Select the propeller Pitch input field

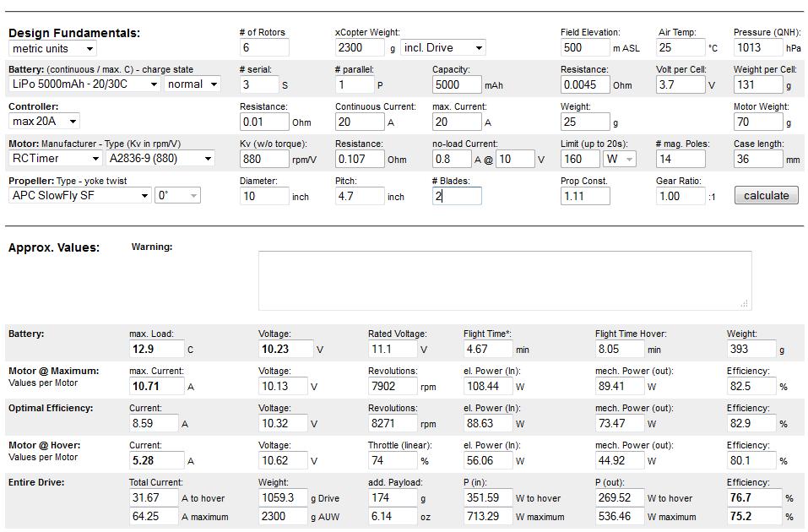tap(360, 196)
